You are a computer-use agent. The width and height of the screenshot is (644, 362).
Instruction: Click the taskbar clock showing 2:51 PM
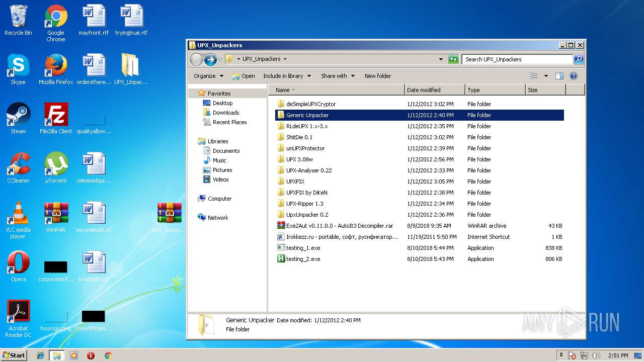[x=617, y=355]
